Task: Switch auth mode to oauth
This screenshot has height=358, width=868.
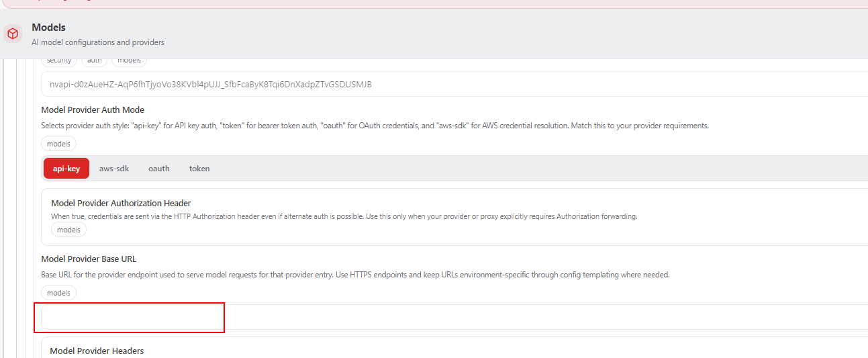Action: [x=159, y=169]
